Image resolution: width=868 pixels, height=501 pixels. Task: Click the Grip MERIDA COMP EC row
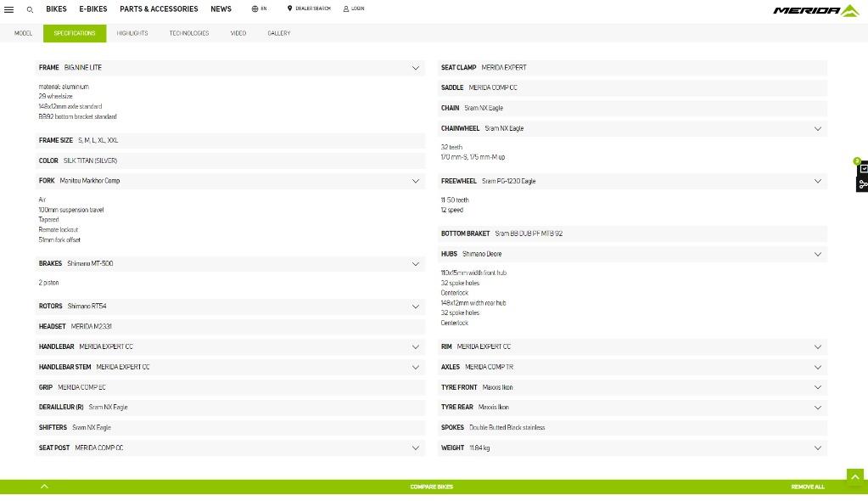[230, 387]
